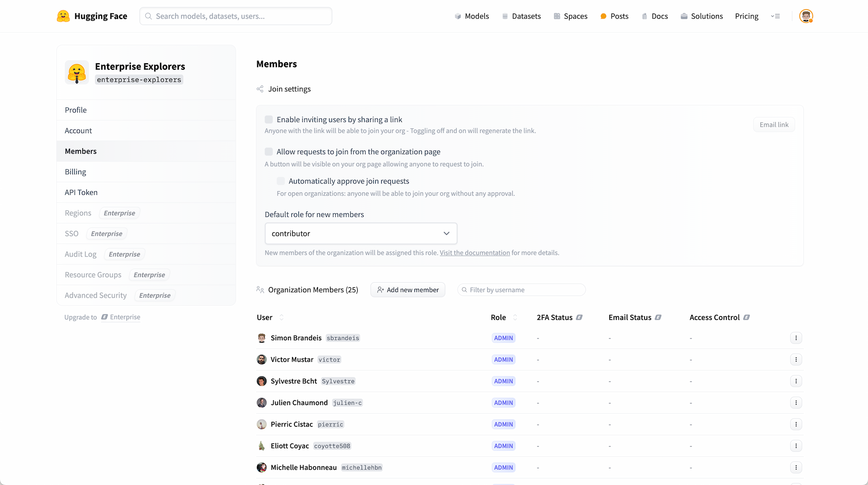The width and height of the screenshot is (868, 485).
Task: Click the Hugging Face logo icon
Action: (63, 16)
